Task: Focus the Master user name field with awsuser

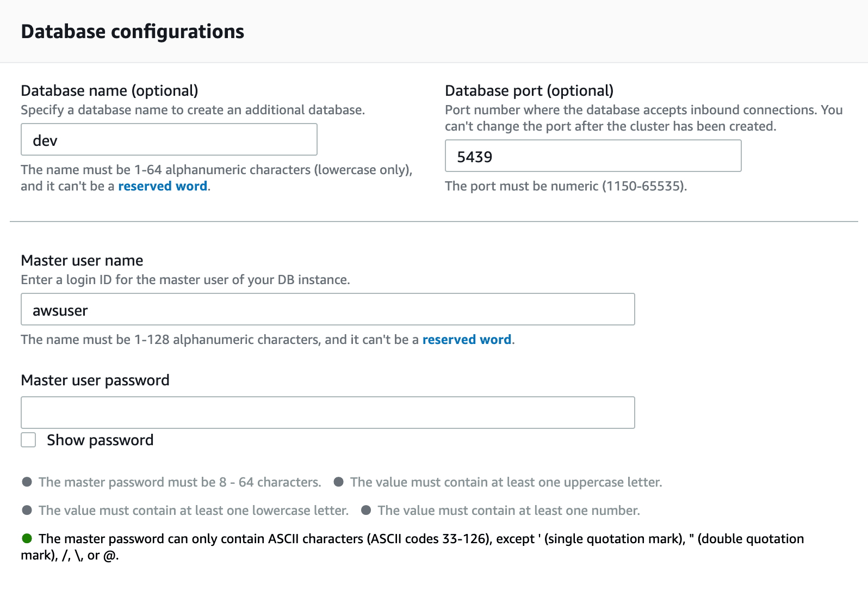Action: [327, 310]
